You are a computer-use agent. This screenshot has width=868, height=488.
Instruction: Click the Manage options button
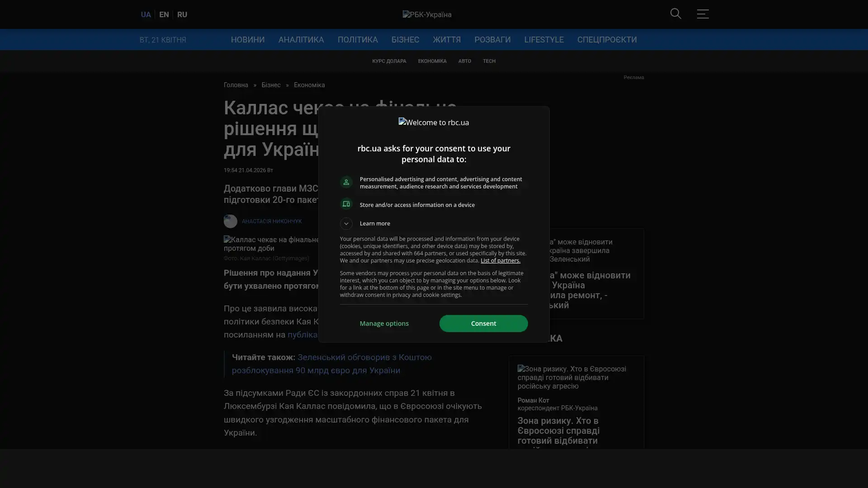[x=384, y=324]
